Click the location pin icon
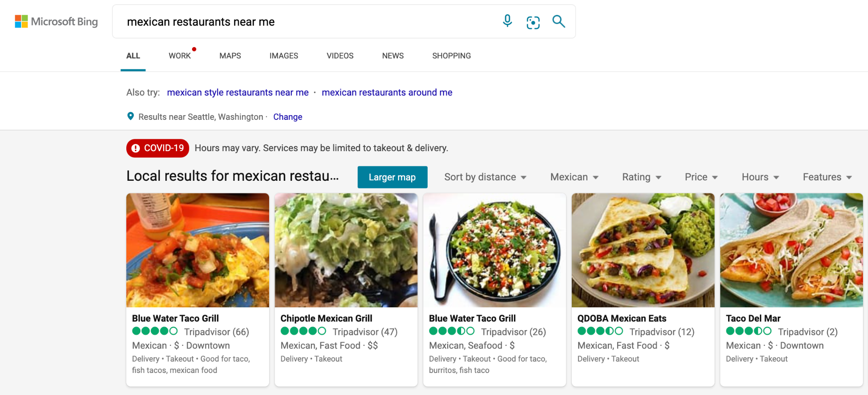The width and height of the screenshot is (868, 395). click(x=131, y=116)
